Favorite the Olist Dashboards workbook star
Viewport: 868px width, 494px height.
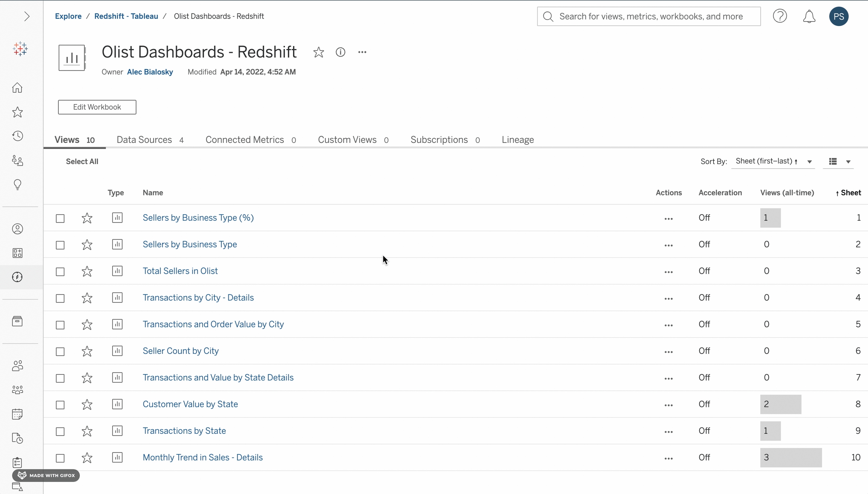[318, 52]
